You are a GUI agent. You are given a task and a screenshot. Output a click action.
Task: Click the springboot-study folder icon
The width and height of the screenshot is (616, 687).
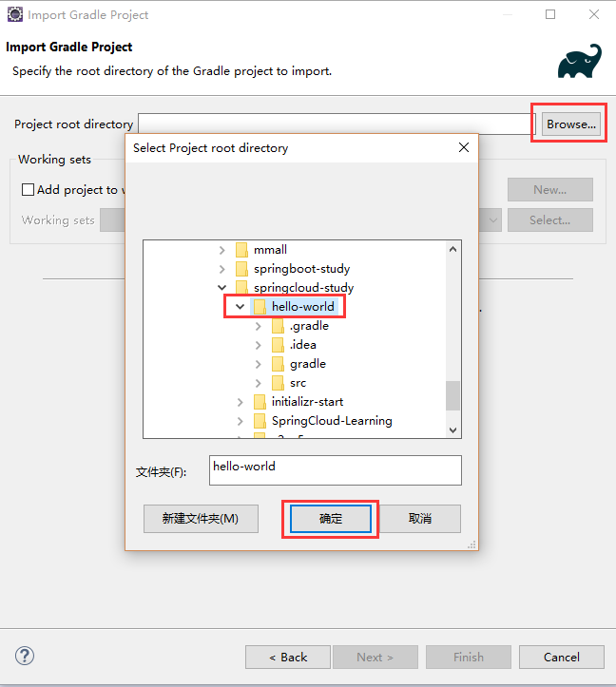coord(241,269)
